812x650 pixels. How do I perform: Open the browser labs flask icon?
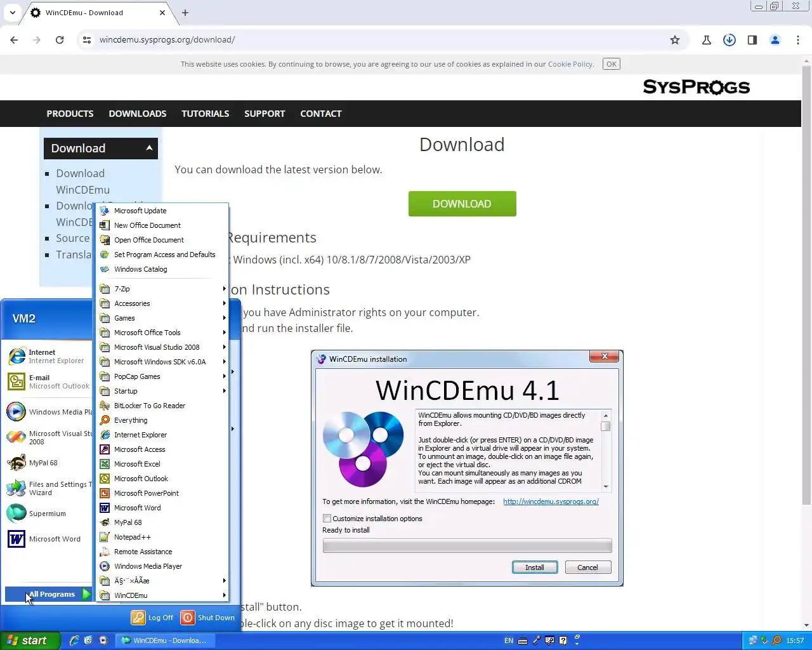[707, 40]
